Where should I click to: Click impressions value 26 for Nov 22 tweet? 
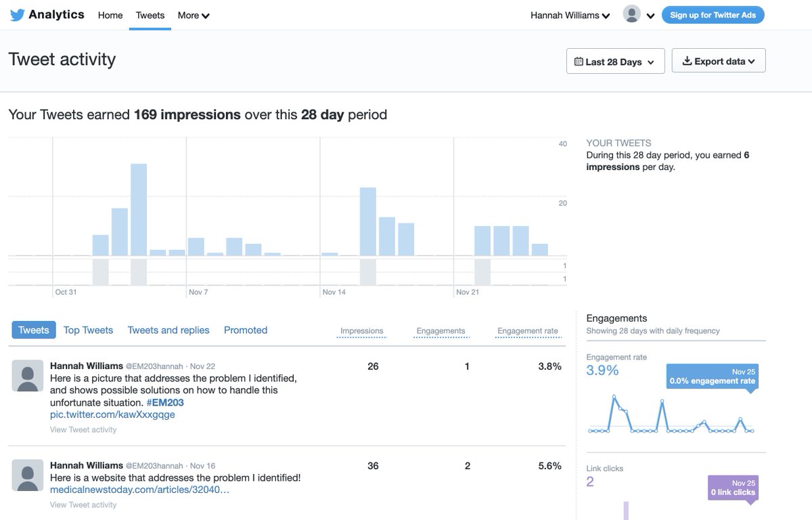tap(373, 366)
